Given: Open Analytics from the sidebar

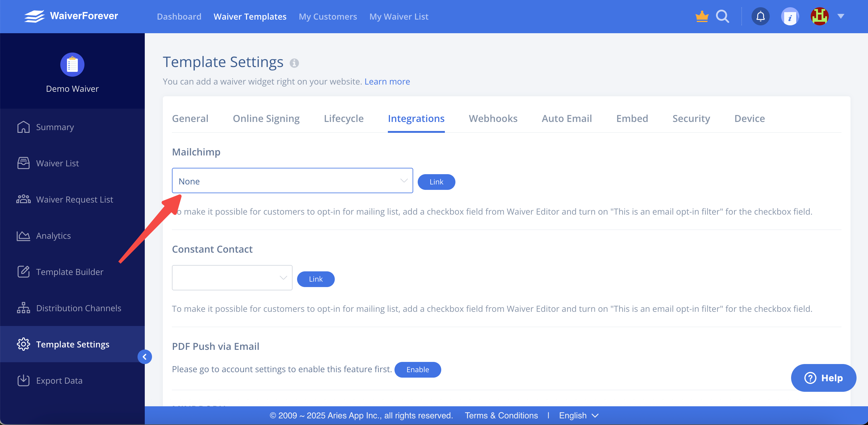Looking at the screenshot, I should 53,236.
